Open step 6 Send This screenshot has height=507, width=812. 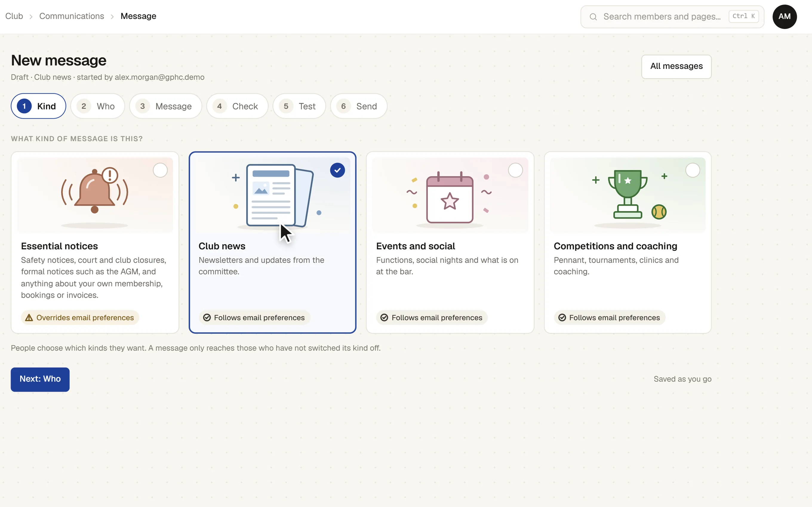[x=359, y=106]
